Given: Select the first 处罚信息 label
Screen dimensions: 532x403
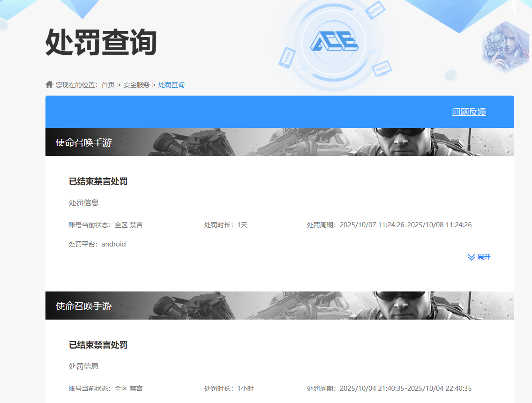Looking at the screenshot, I should [83, 203].
